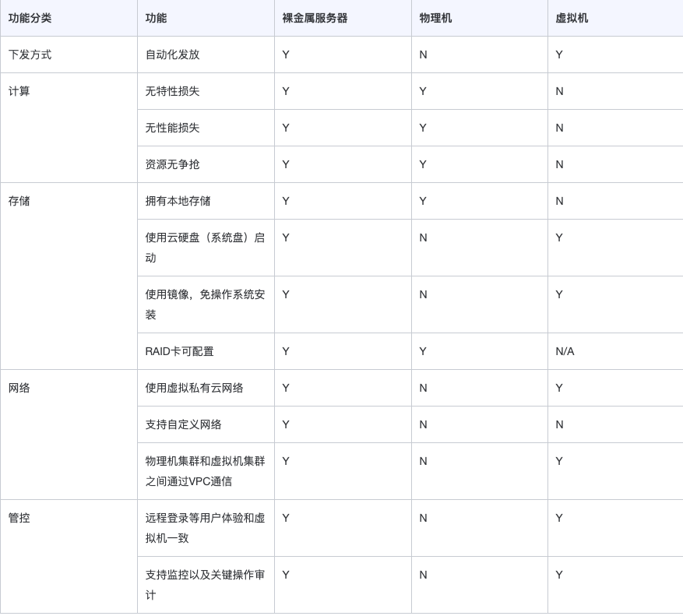Click the 无性能损失 feature cell

(172, 128)
